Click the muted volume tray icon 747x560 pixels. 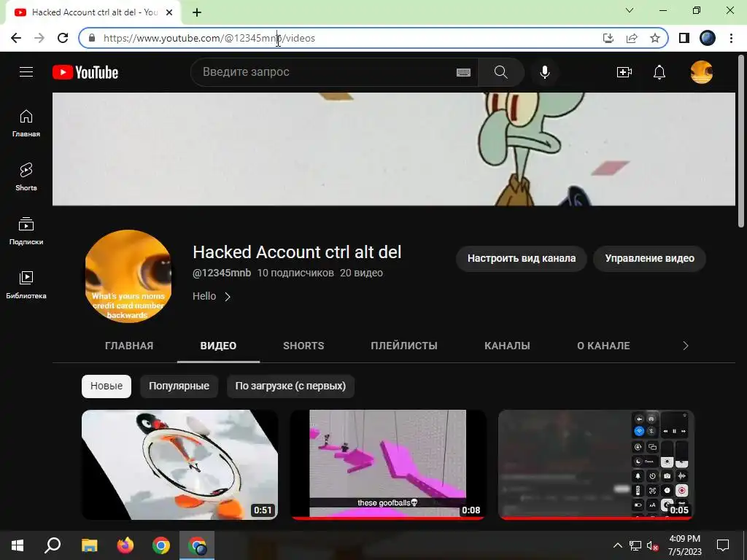653,545
